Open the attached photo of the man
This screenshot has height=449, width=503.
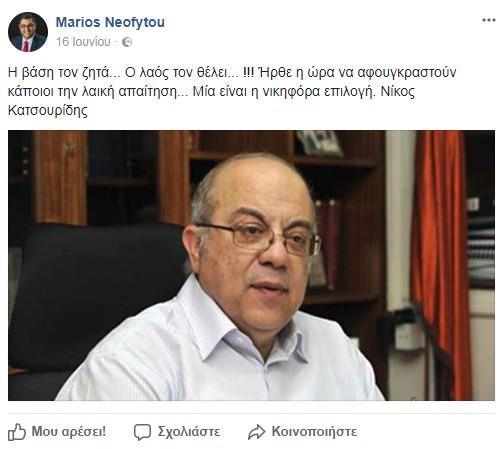[x=251, y=265]
